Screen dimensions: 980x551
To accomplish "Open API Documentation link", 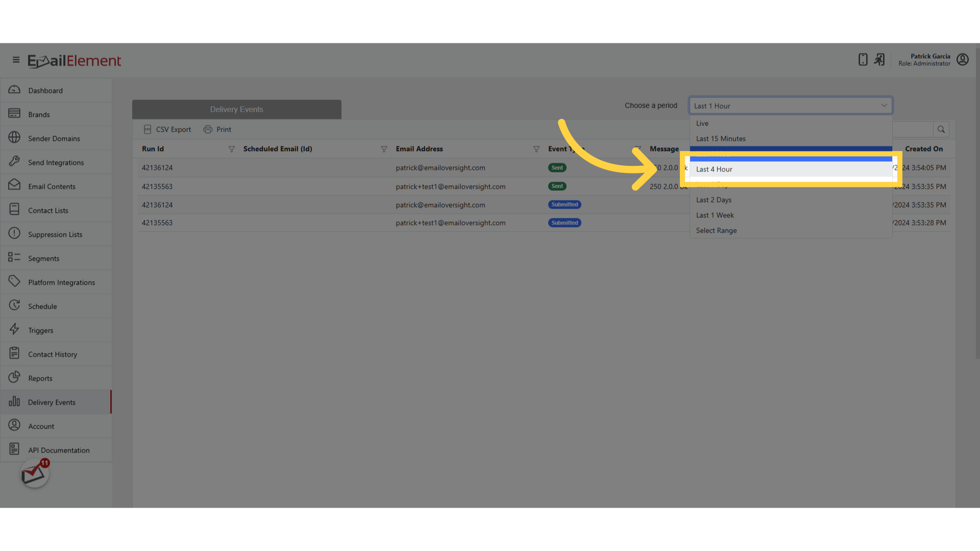I will 56,450.
